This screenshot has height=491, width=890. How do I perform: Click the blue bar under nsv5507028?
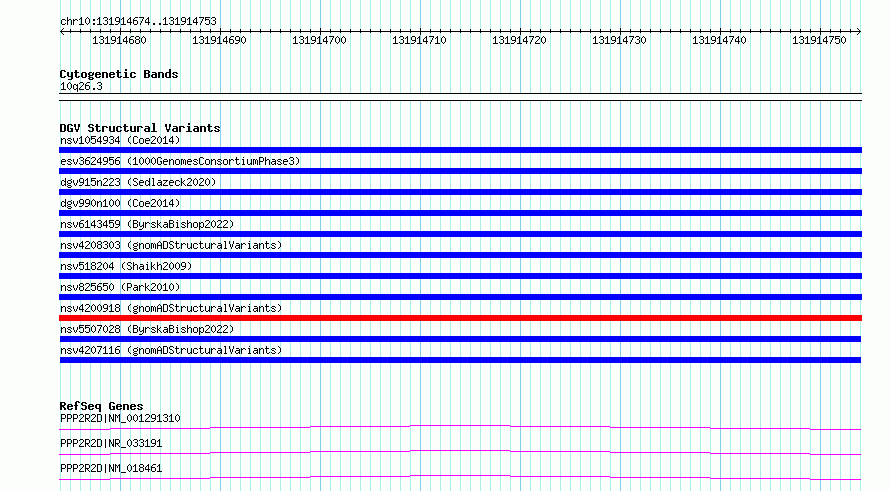click(x=460, y=339)
